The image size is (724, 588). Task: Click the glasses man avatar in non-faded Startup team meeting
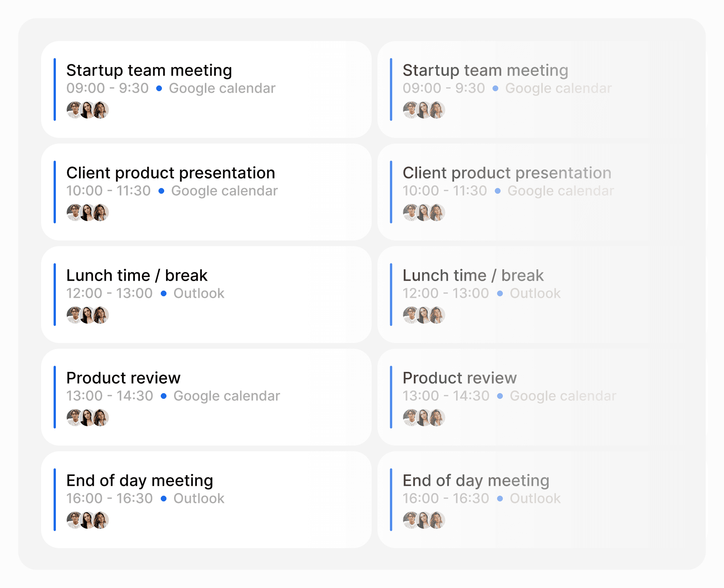74,110
